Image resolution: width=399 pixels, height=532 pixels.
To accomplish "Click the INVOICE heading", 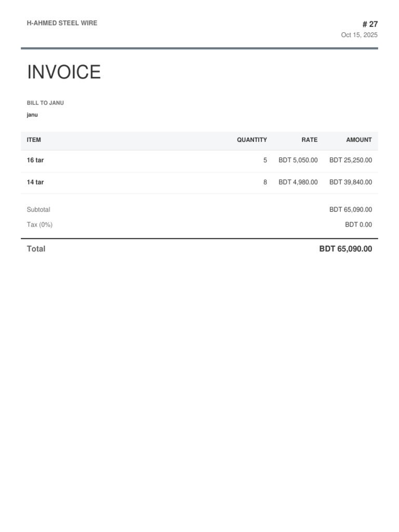I will tap(64, 72).
